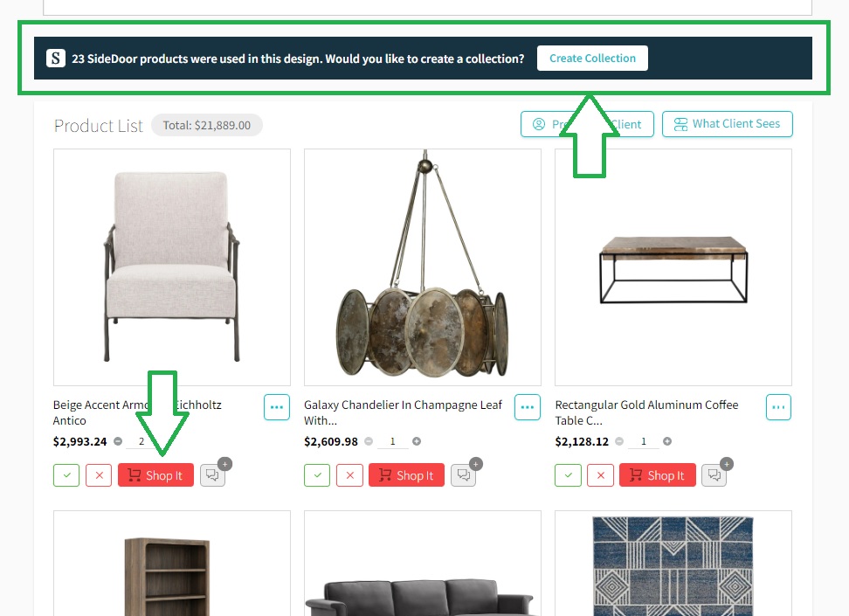Open the three-dot menu for Galaxy Chandelier
Screen dimensions: 849x616
528,407
